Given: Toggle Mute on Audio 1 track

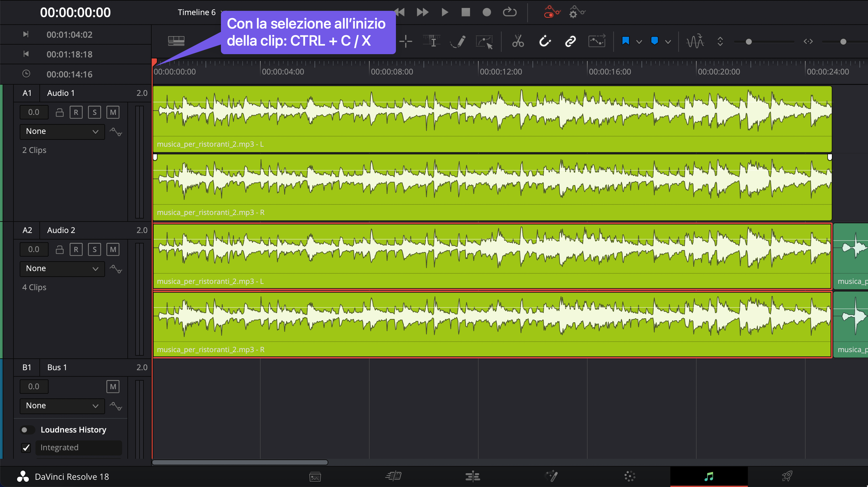Looking at the screenshot, I should pyautogui.click(x=113, y=112).
